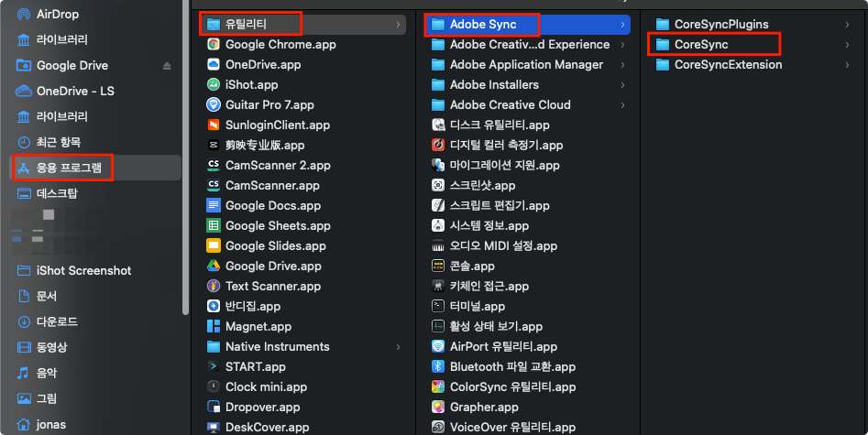Click the SunloginClient app icon

pyautogui.click(x=214, y=125)
